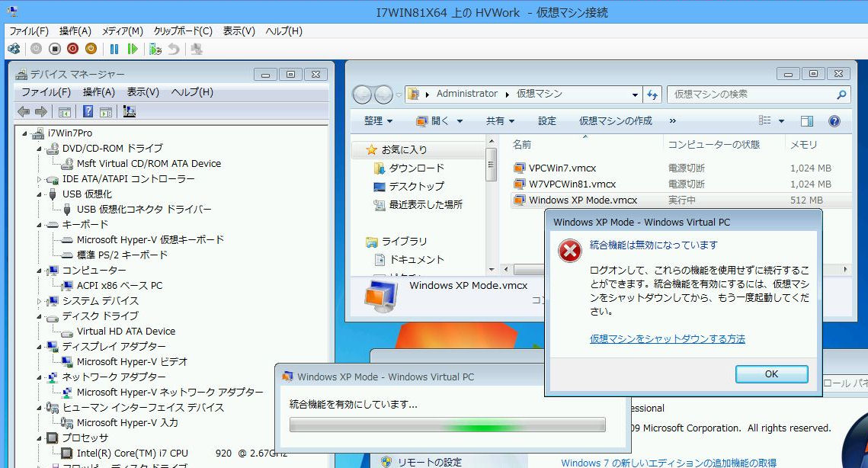Click the green Reset VM icon

click(x=133, y=50)
